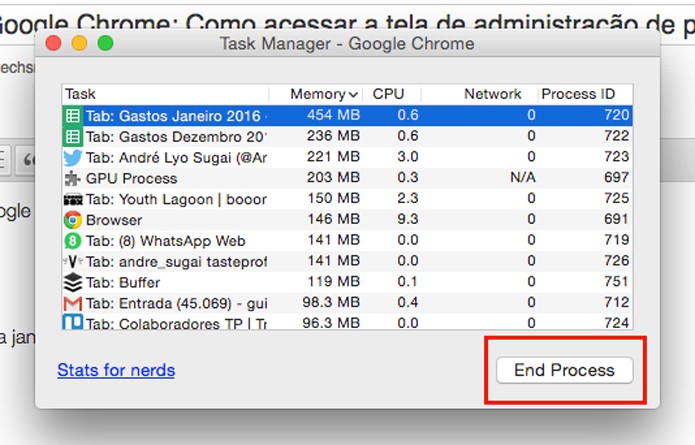The width and height of the screenshot is (695, 445).
Task: Click the sheets icon beside Gastos Dezembro tab
Action: (73, 137)
